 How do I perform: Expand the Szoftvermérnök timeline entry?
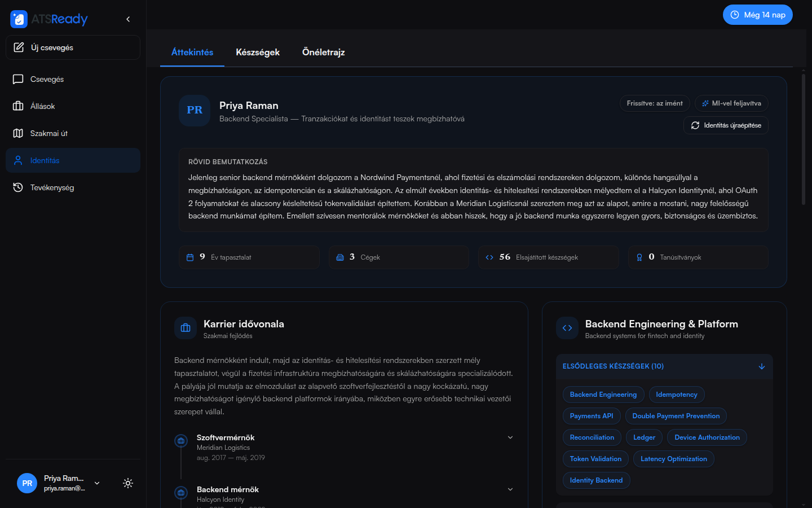point(510,437)
